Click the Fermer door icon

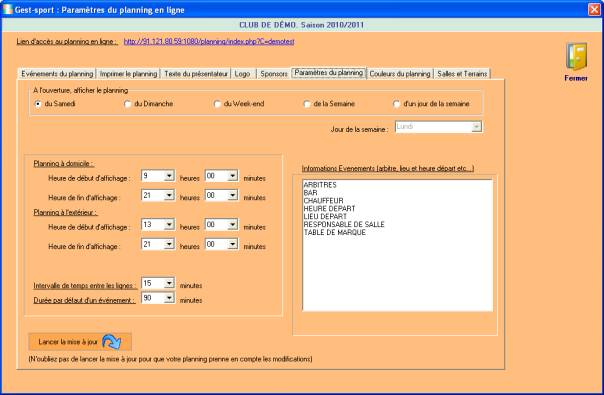click(x=576, y=56)
